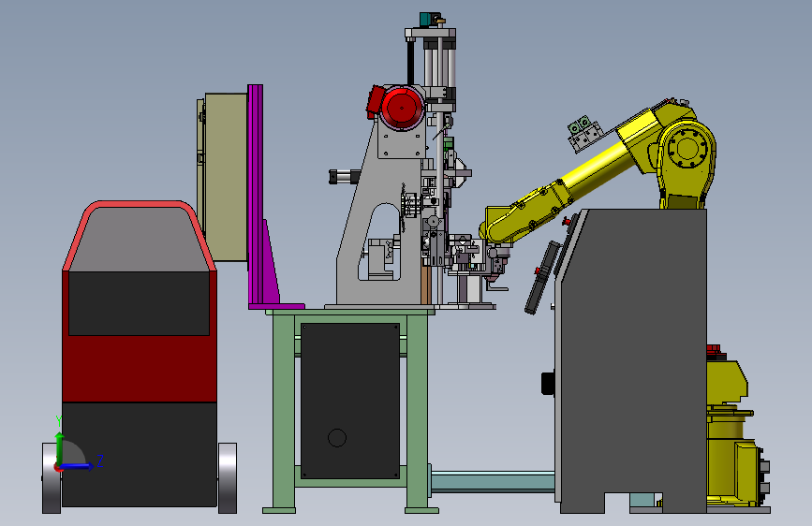Select the left wheel of the red cart
This screenshot has height=526, width=812.
pos(52,478)
